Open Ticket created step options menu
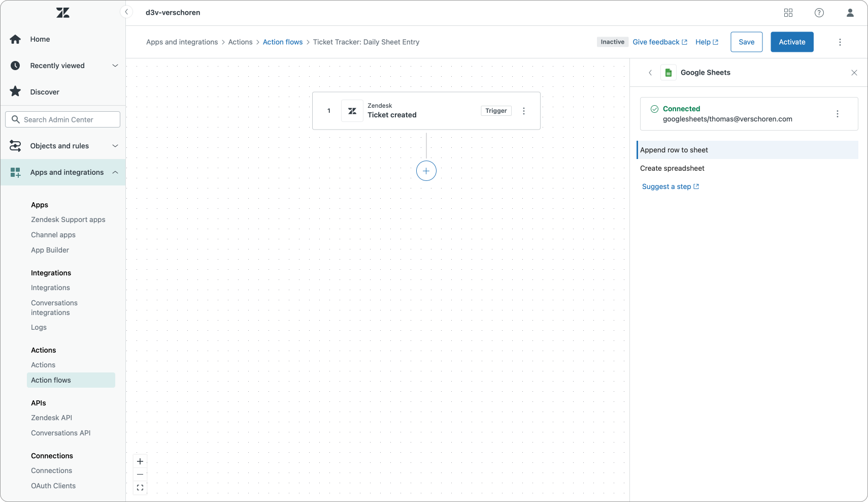This screenshot has width=868, height=502. tap(524, 111)
